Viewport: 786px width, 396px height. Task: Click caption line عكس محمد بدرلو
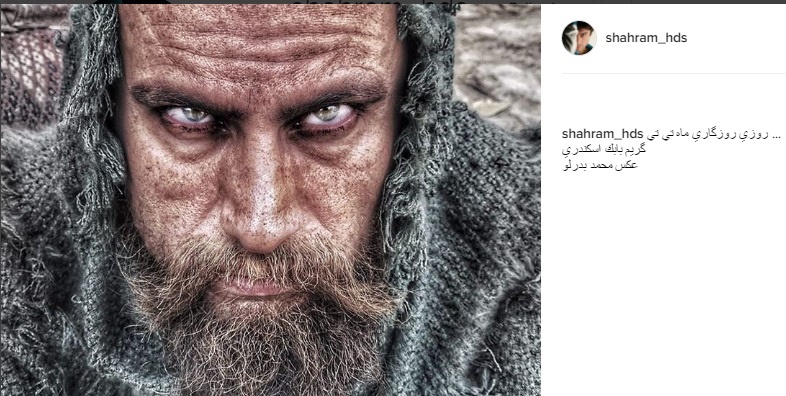(x=600, y=165)
